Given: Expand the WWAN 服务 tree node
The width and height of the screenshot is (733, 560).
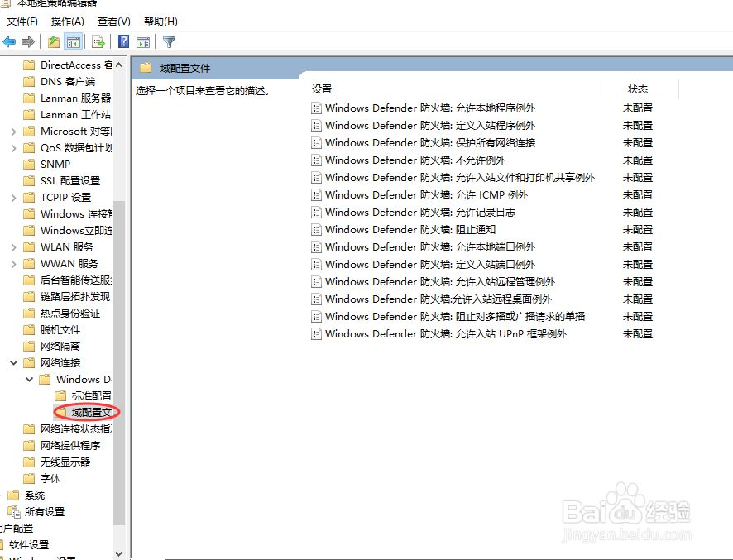Looking at the screenshot, I should pyautogui.click(x=13, y=264).
